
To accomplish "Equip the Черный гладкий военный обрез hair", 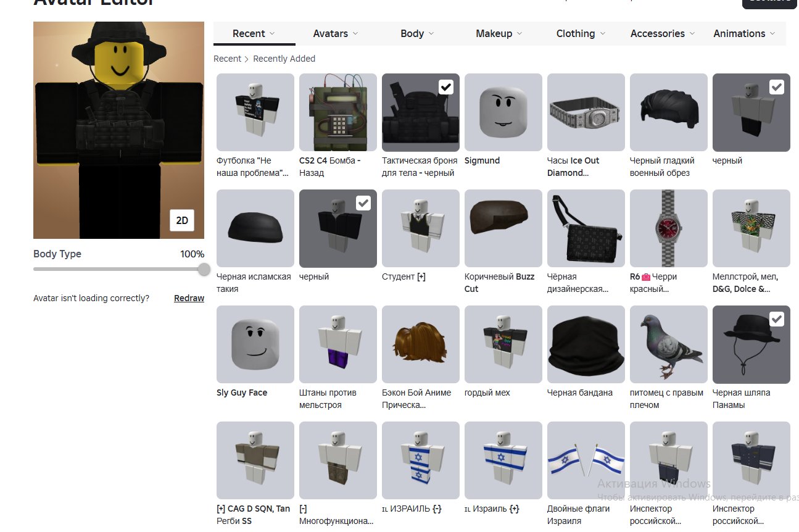I will pyautogui.click(x=668, y=112).
